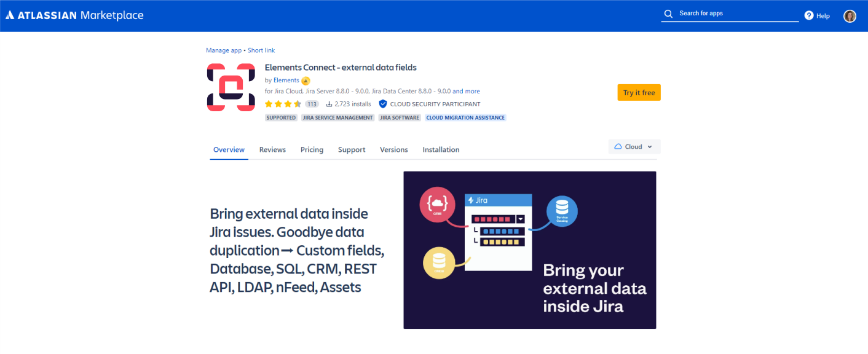Open the Pricing tab

312,149
